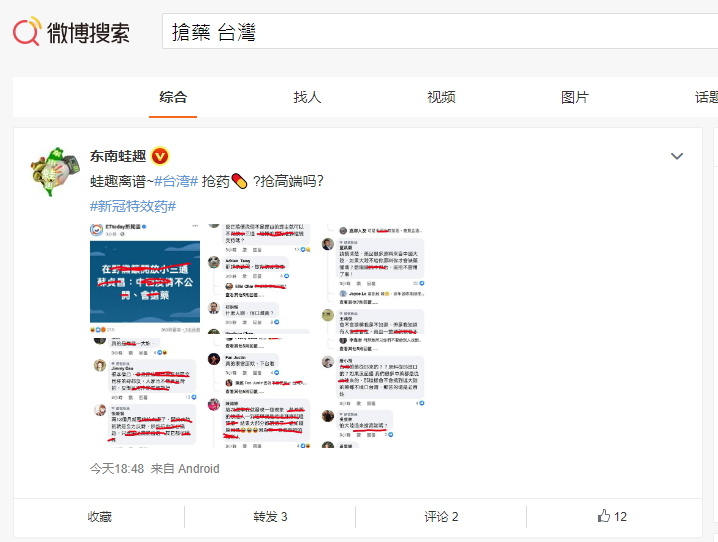Click the 今天18:48 timestamp link
This screenshot has height=542, width=718.
[117, 469]
